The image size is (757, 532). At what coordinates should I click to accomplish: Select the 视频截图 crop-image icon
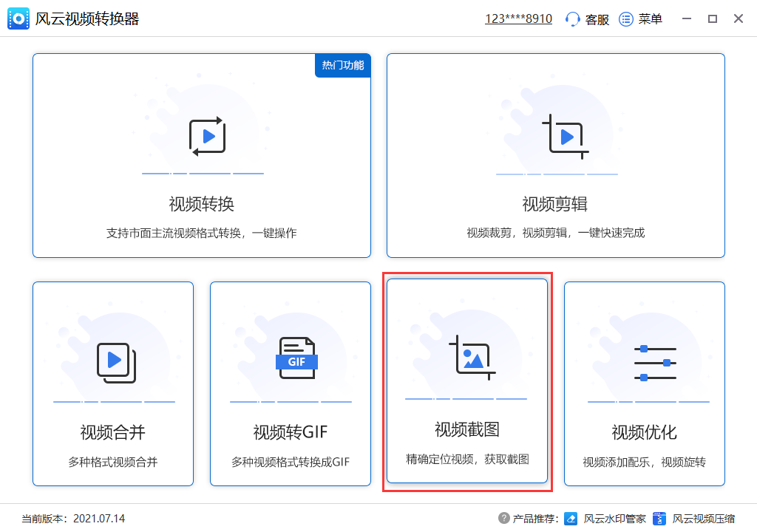tap(472, 357)
